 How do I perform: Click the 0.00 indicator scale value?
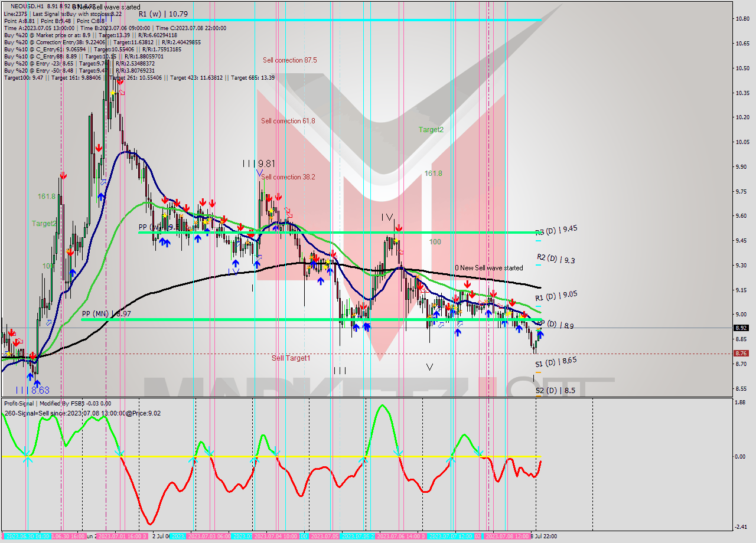pyautogui.click(x=741, y=456)
